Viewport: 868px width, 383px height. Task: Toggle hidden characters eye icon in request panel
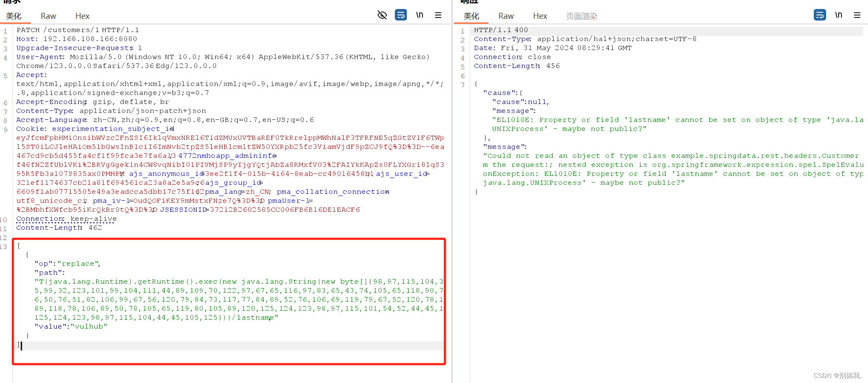(x=382, y=15)
